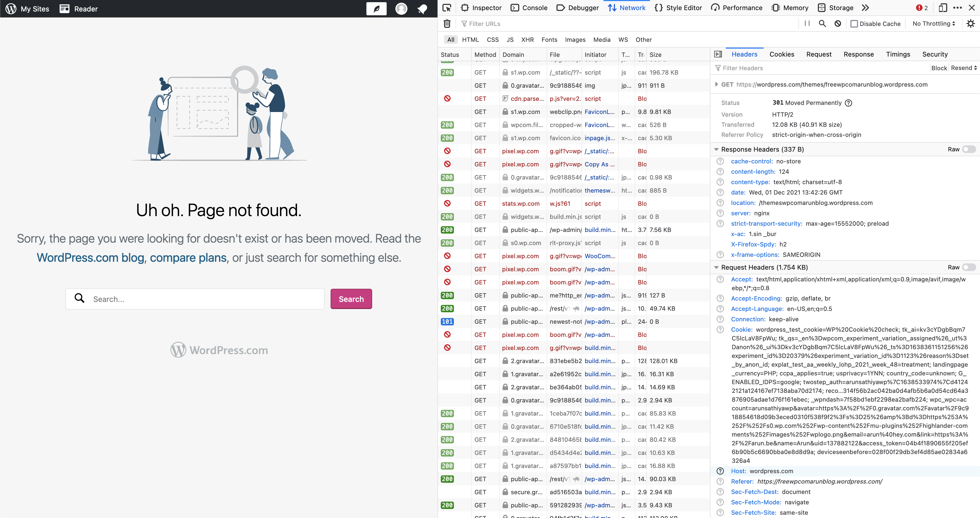Screen dimensions: 980x518
Task: Toggle responsive design mode icon
Action: tap(943, 8)
